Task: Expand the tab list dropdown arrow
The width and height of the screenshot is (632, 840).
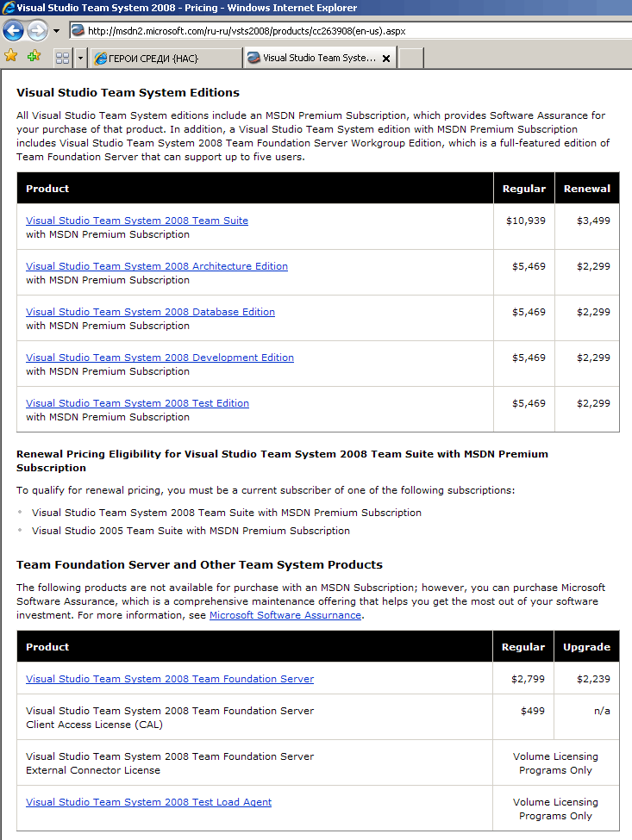Action: [80, 59]
